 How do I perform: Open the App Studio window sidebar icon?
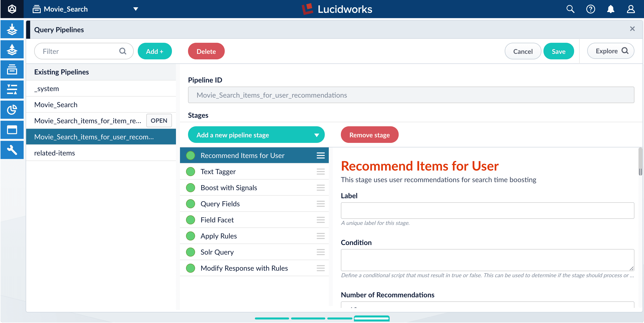pyautogui.click(x=12, y=130)
